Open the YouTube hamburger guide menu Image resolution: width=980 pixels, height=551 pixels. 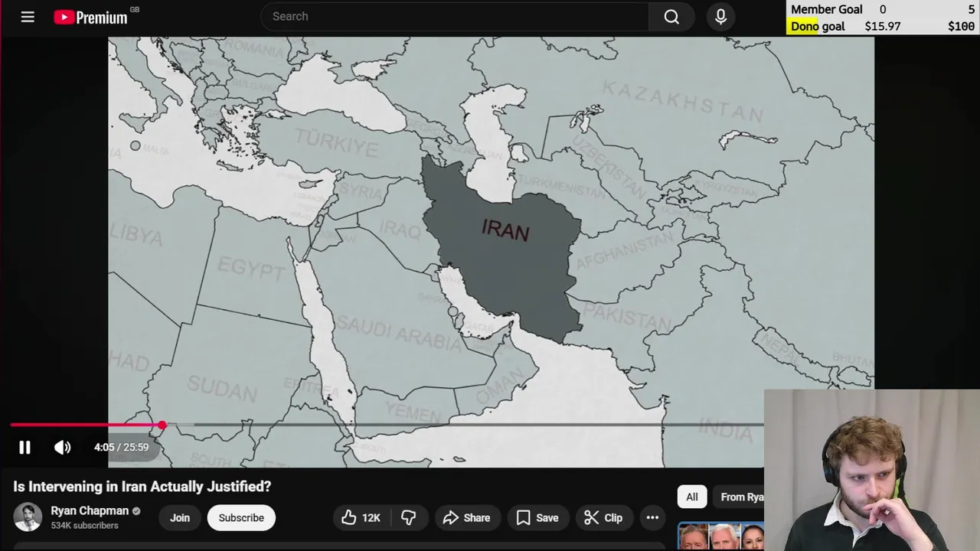(x=28, y=16)
